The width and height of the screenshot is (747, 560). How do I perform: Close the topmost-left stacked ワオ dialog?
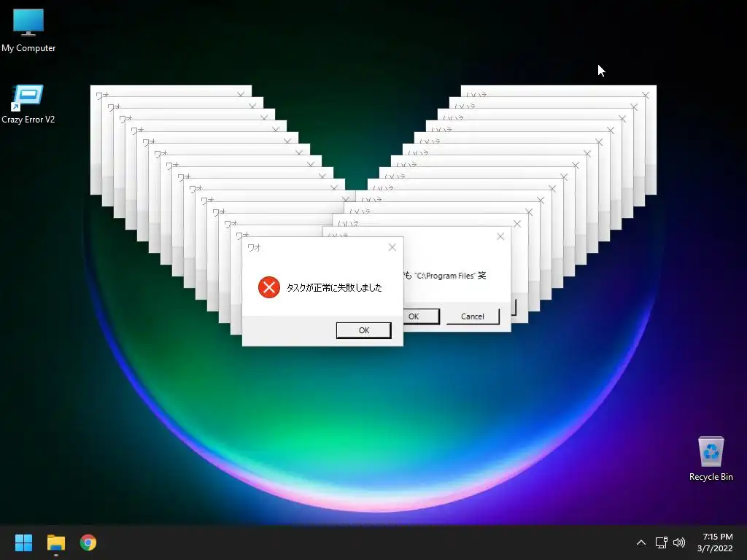pos(241,94)
